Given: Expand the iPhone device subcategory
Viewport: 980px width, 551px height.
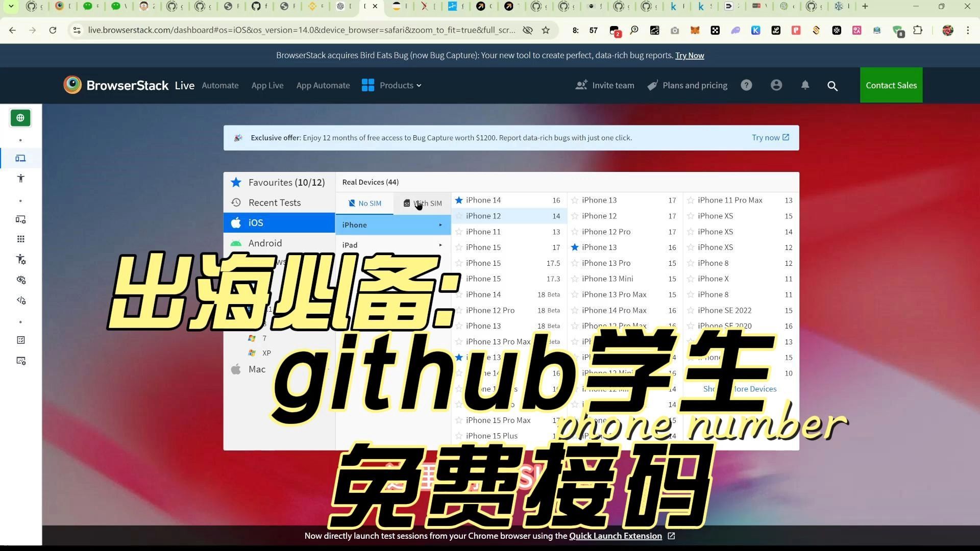Looking at the screenshot, I should point(393,224).
